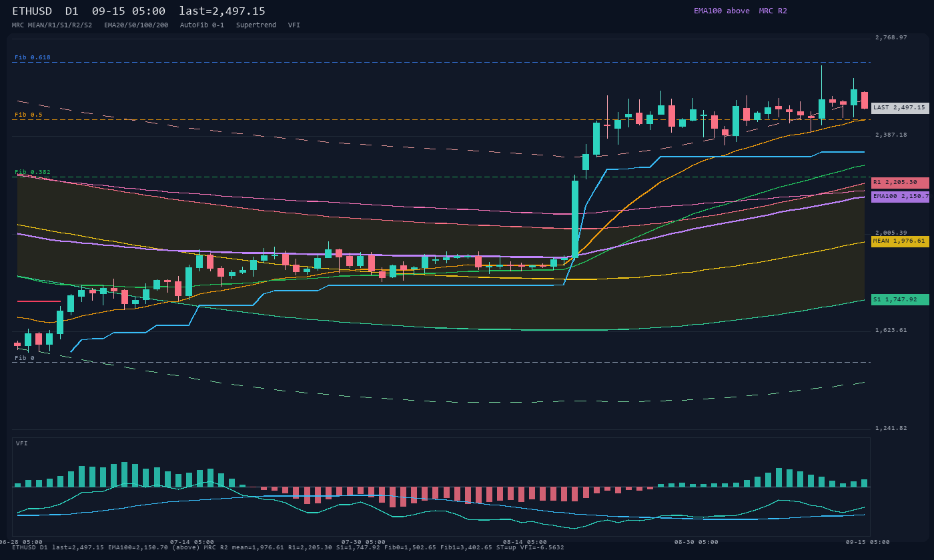This screenshot has width=934, height=560.
Task: Click the VFI panel title label
Action: coord(22,443)
